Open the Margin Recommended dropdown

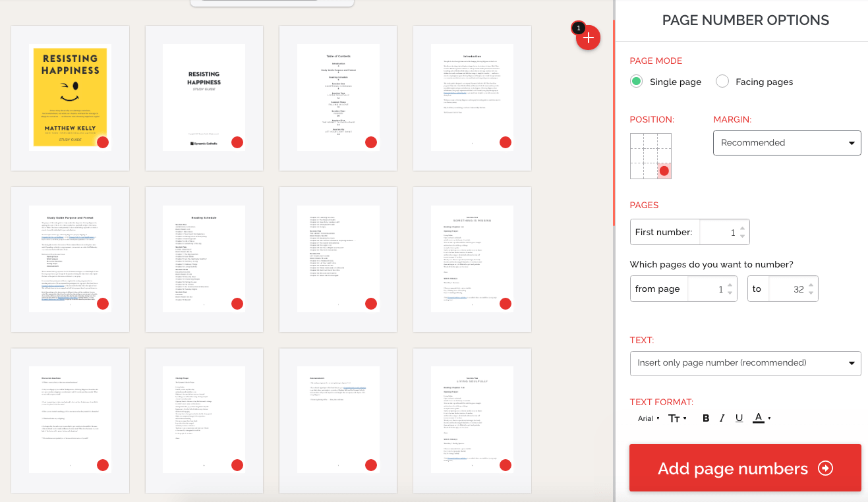pos(787,142)
